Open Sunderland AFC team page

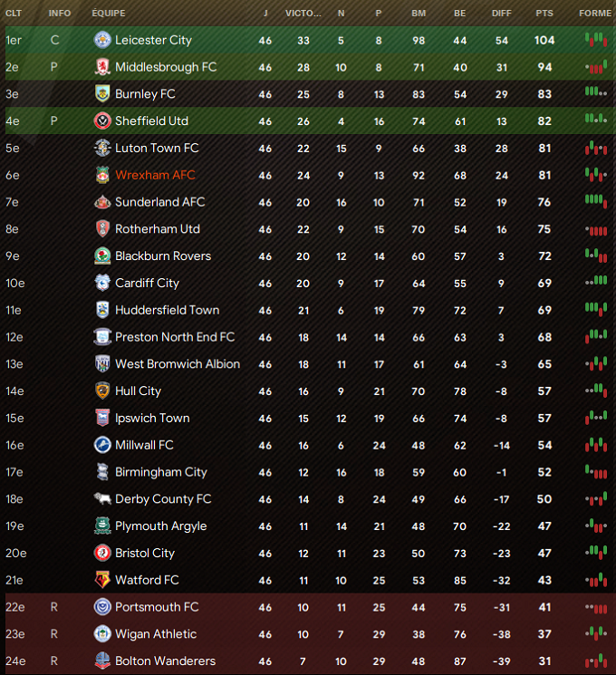coord(160,202)
